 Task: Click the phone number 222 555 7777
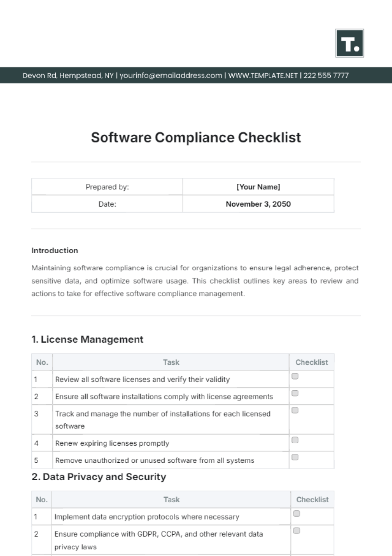326,76
